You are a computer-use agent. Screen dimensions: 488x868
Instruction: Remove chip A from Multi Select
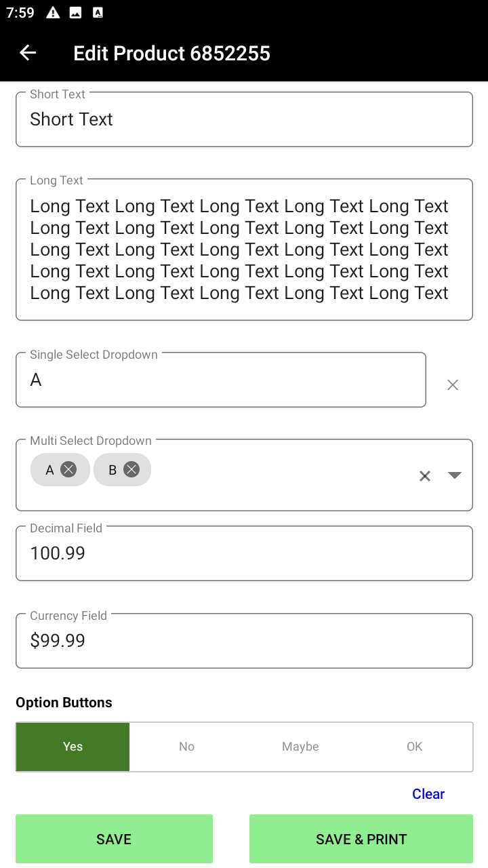coord(68,469)
